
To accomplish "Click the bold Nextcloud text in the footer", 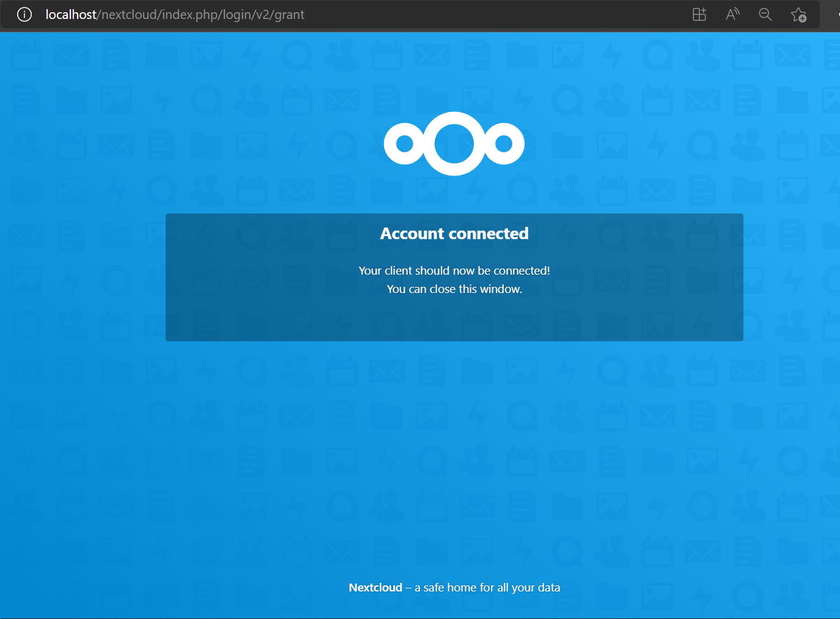I will pos(375,587).
